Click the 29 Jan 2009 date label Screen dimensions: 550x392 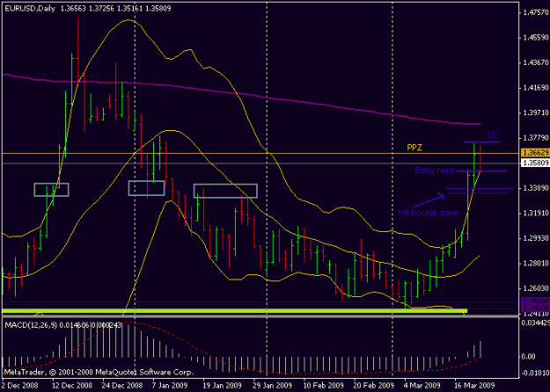click(273, 385)
